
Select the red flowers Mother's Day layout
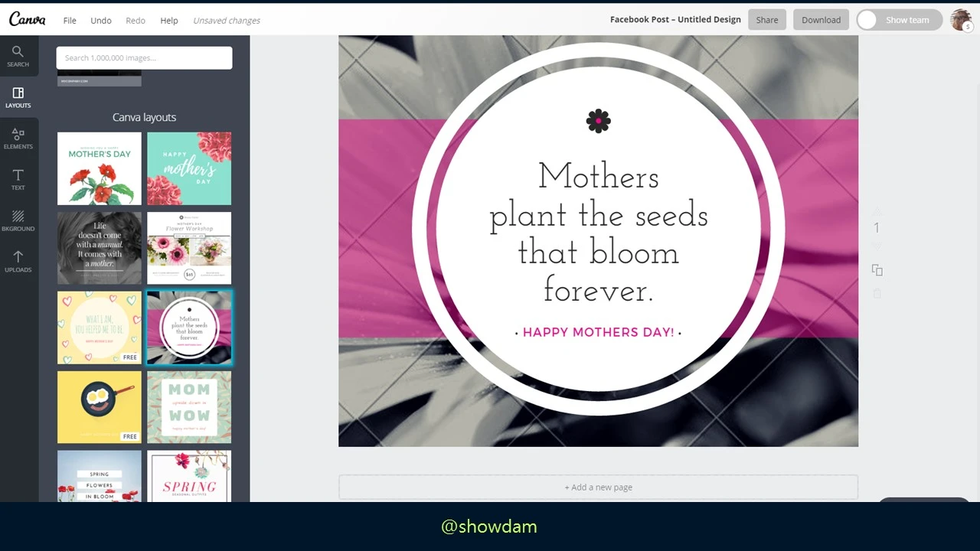click(x=100, y=168)
